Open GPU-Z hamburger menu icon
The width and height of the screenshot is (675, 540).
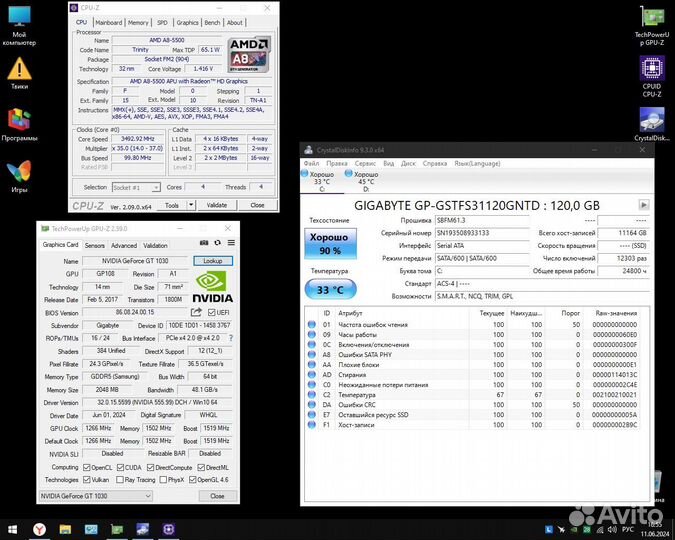230,244
